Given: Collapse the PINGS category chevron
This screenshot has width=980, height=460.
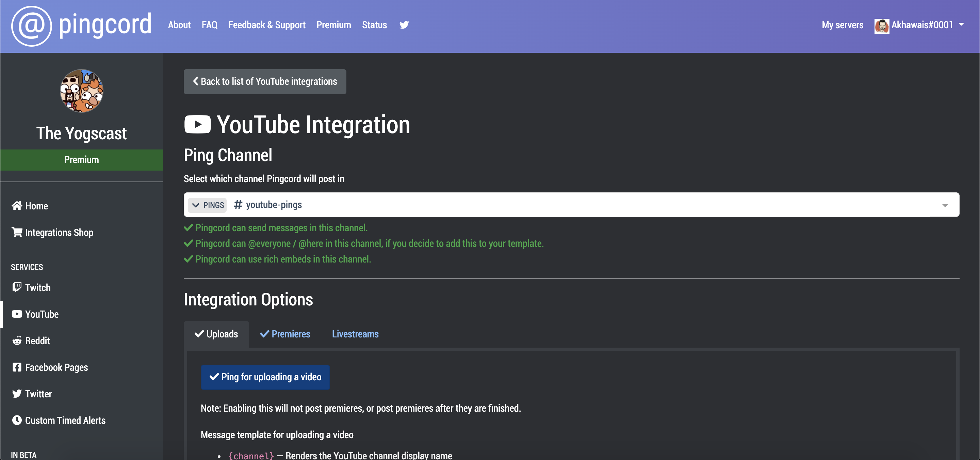Looking at the screenshot, I should (x=196, y=205).
